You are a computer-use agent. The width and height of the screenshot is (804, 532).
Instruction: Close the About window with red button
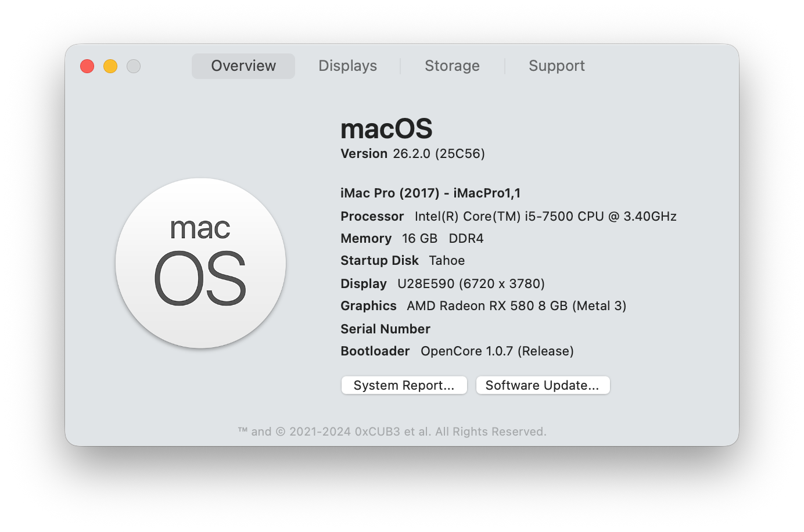(x=87, y=66)
